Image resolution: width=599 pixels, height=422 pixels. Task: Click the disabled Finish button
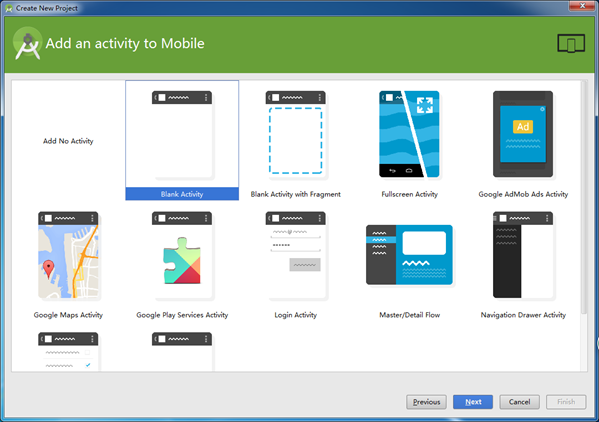click(566, 402)
